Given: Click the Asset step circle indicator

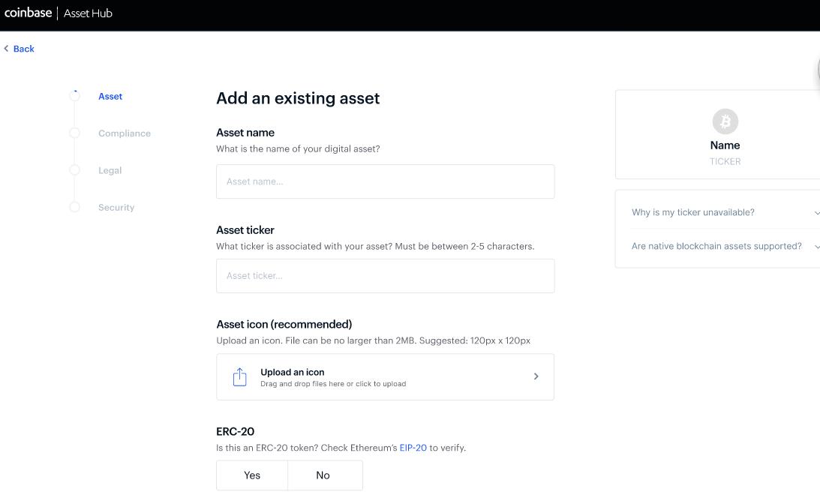Looking at the screenshot, I should tap(75, 96).
